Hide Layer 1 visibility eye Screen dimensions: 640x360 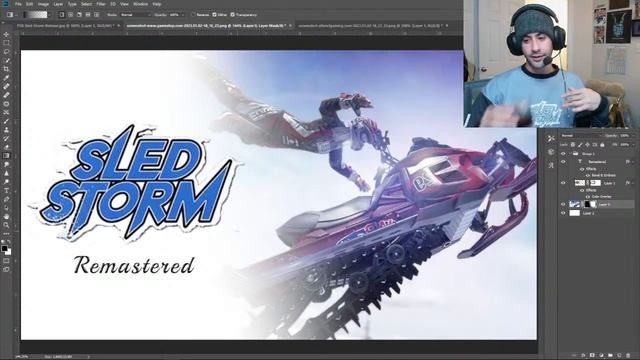[563, 183]
